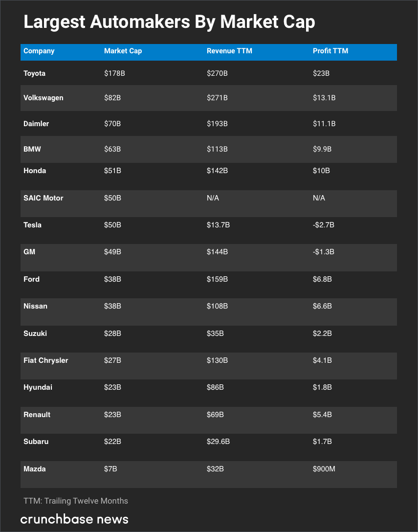This screenshot has width=418, height=532.
Task: Select Toyota's $178B market cap cell
Action: tap(114, 73)
